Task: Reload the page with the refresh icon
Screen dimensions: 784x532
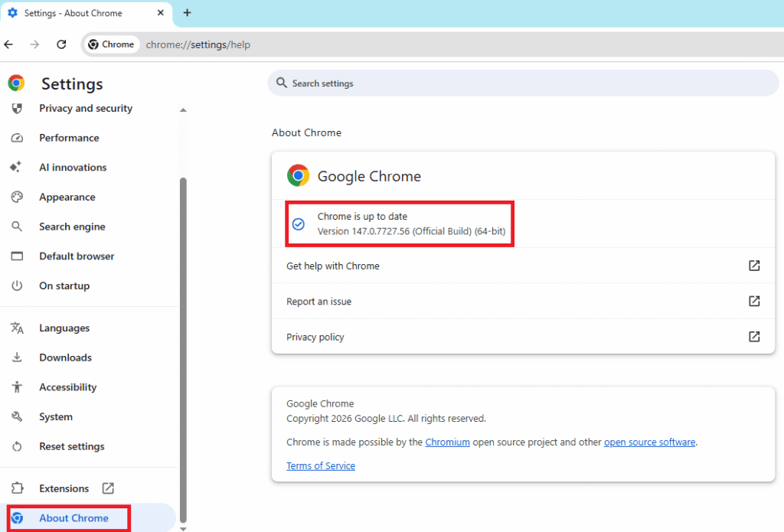Action: [x=61, y=44]
